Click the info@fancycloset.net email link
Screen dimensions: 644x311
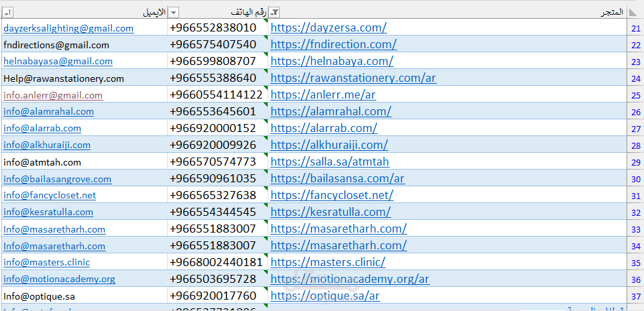(50, 195)
